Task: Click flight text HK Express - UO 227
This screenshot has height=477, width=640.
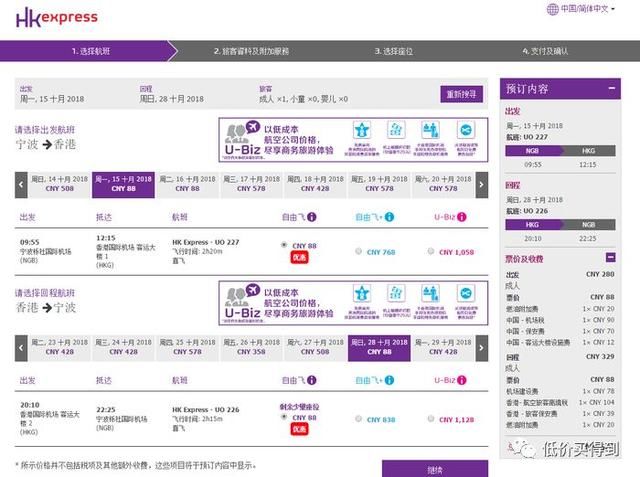Action: [x=205, y=242]
